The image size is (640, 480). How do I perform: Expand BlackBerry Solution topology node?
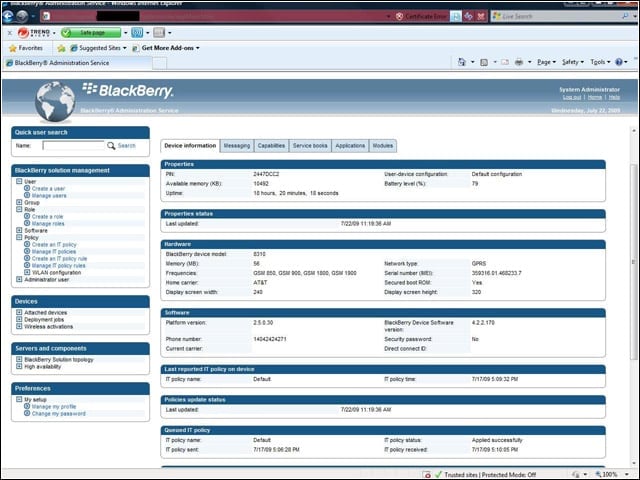point(19,359)
